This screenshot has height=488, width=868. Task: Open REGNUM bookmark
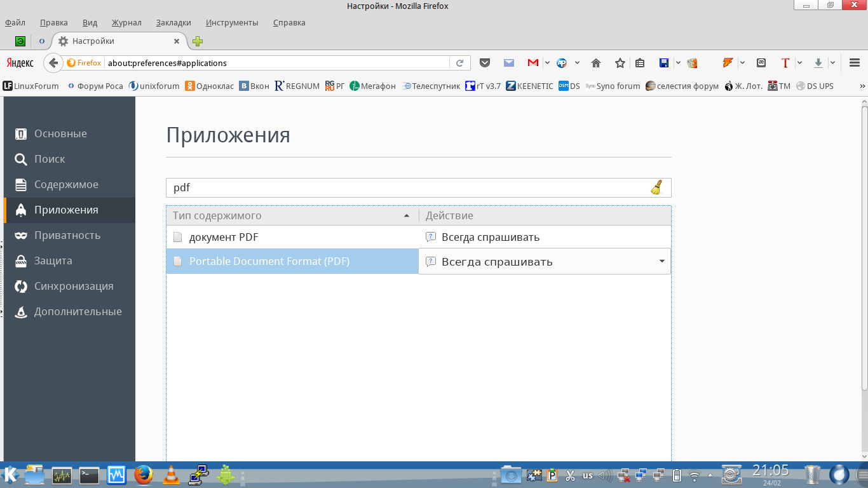(297, 86)
